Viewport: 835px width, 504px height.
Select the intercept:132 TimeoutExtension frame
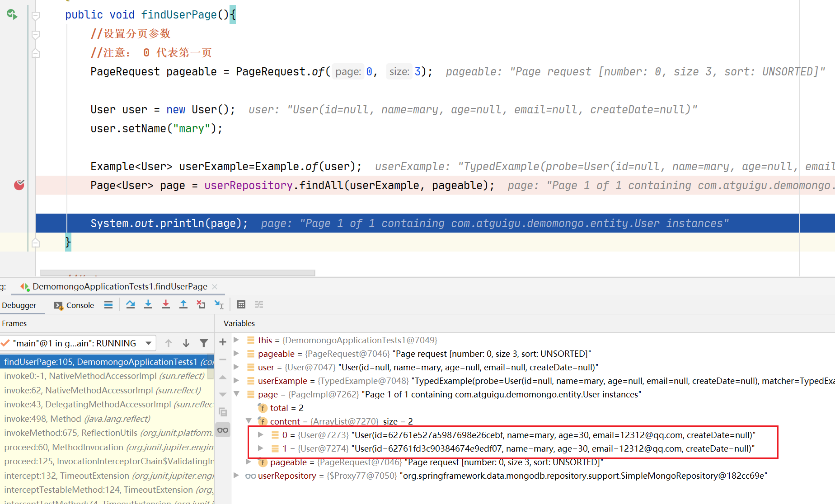[x=107, y=476]
